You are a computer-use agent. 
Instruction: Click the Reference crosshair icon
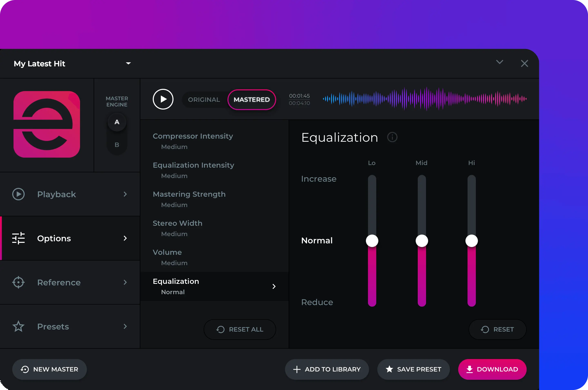[18, 282]
